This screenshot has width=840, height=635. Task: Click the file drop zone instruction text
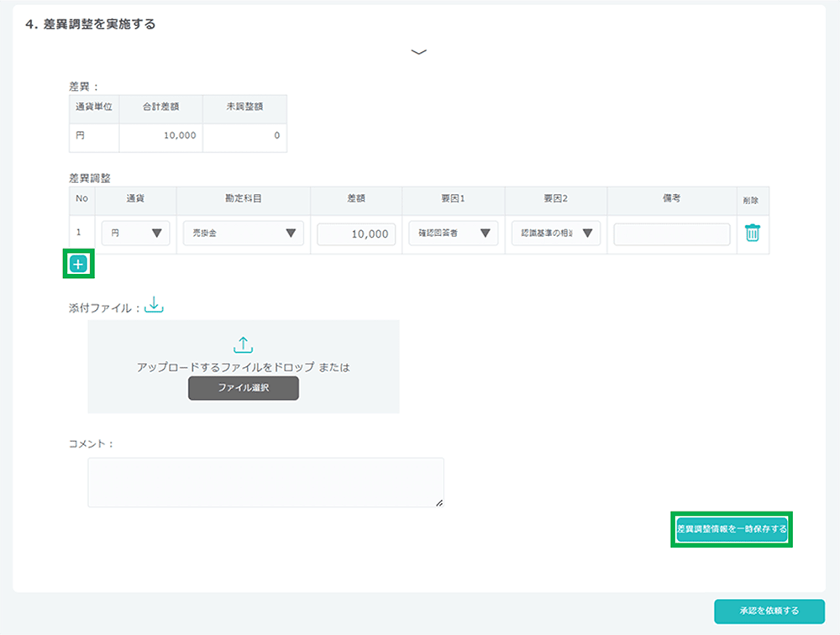click(243, 367)
